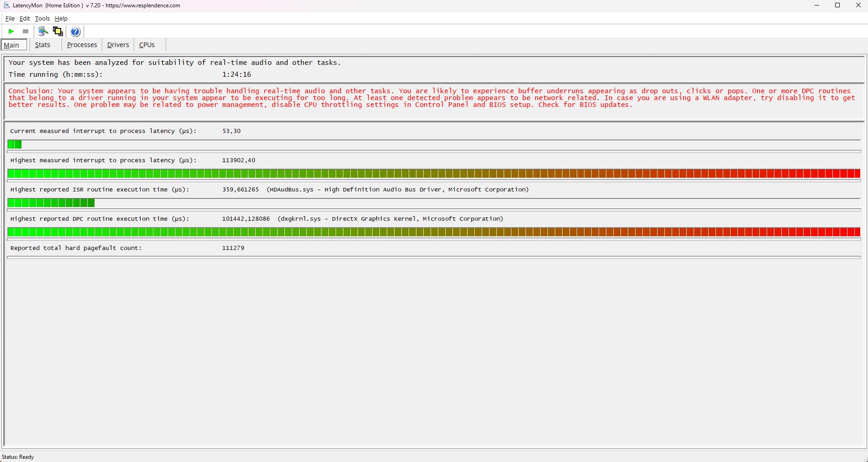
Task: Click the current interrupt to process latency bar
Action: 434,144
